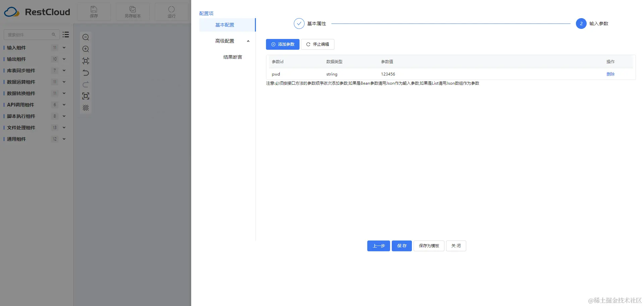Click the 停止编辑 stop editing button
Image resolution: width=644 pixels, height=306 pixels.
coord(318,44)
